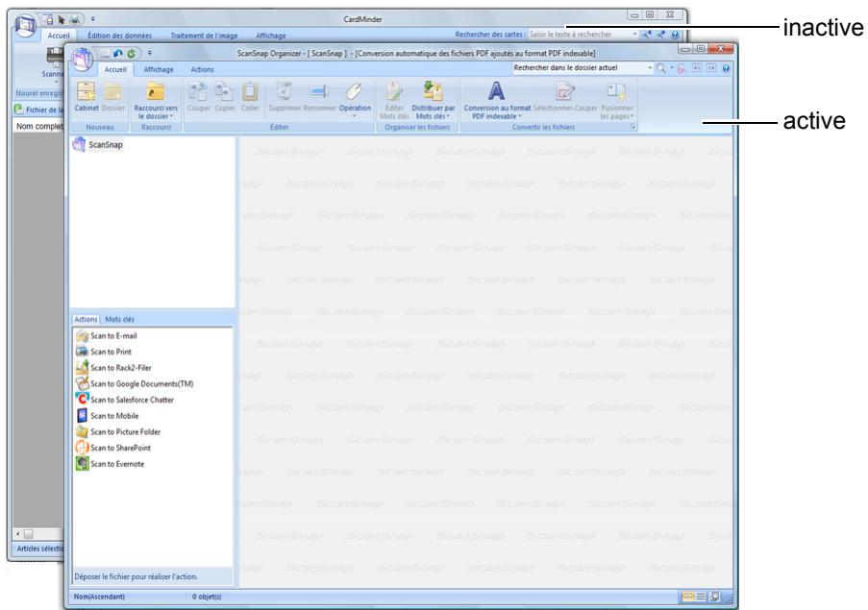Click the Nom complet column header in CardMinder
Viewport: 868px width, 610px height.
pyautogui.click(x=39, y=126)
